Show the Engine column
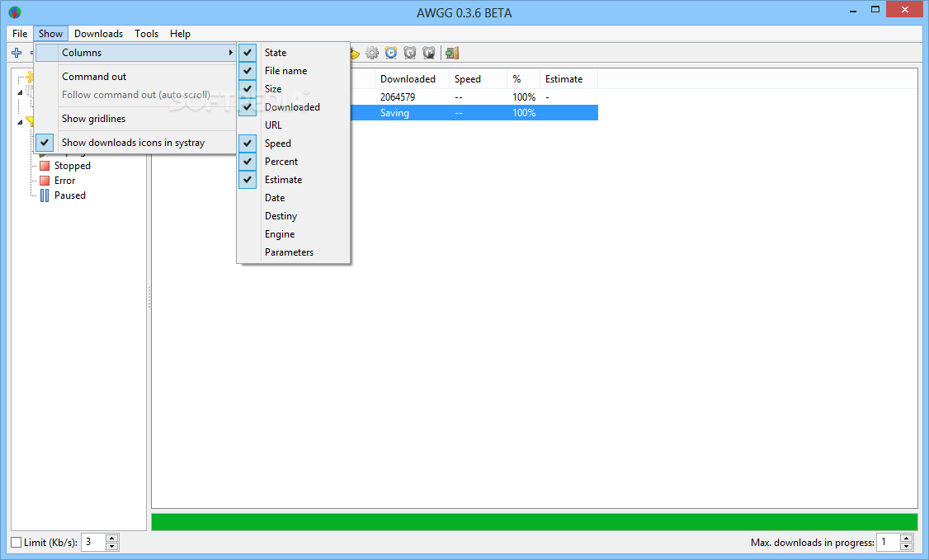Viewport: 929px width, 560px height. coord(293,234)
